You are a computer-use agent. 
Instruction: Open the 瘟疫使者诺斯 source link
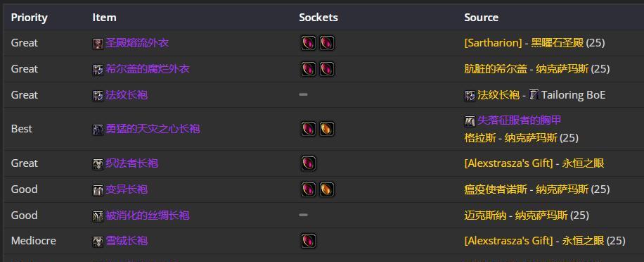pyautogui.click(x=496, y=189)
